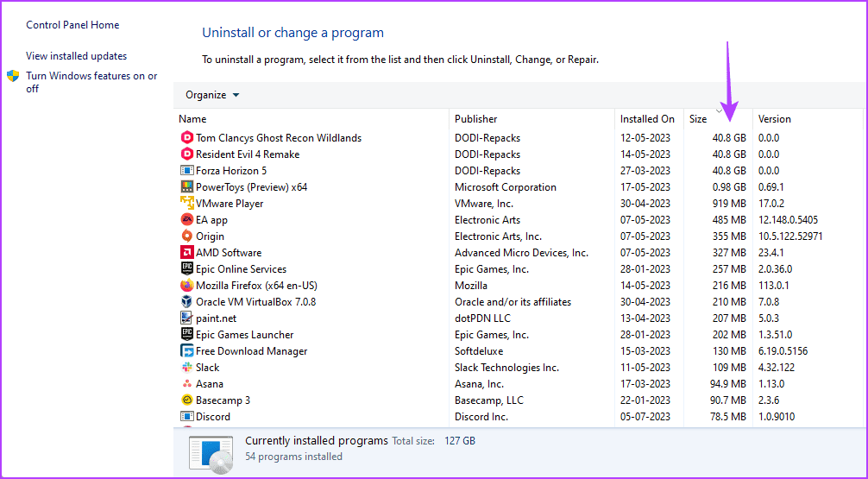Click publisher VMware, Inc. cell
868x479 pixels.
pyautogui.click(x=484, y=203)
